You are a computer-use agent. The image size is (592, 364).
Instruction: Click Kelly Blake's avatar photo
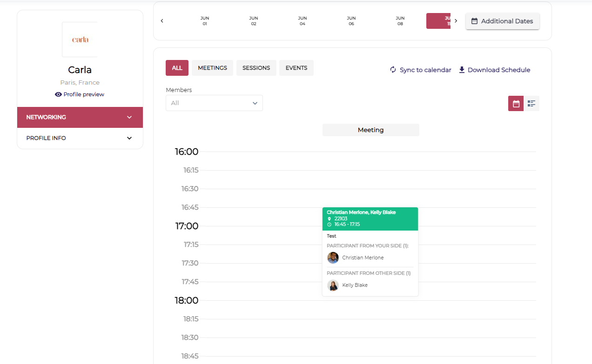tap(333, 285)
